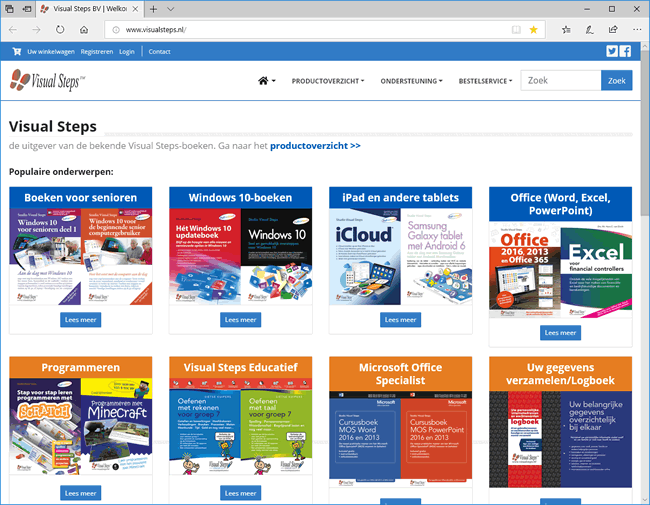This screenshot has width=650, height=505.
Task: Click the red logboek book cover
Action: [525, 439]
